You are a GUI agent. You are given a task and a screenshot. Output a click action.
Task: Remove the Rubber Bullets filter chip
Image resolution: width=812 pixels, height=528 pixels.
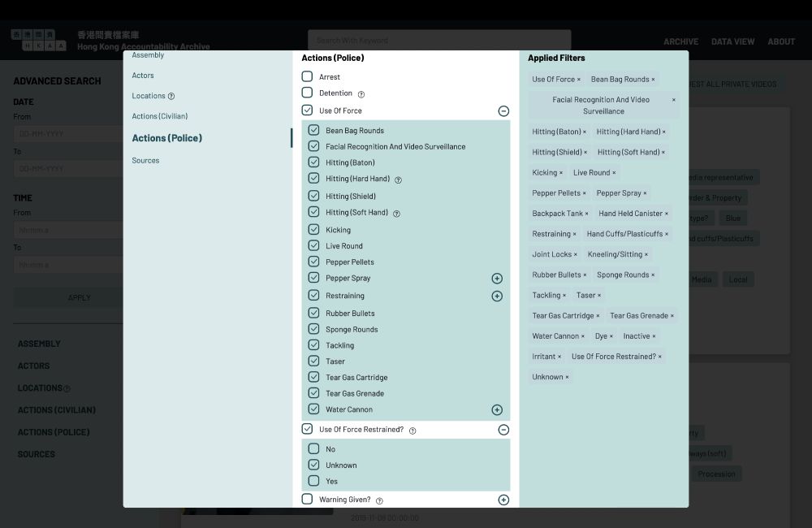point(585,275)
